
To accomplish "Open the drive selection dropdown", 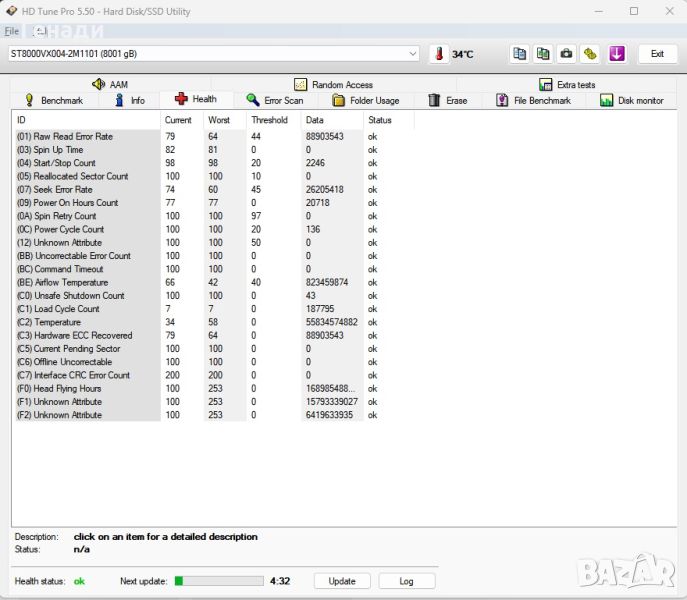I will (x=413, y=54).
